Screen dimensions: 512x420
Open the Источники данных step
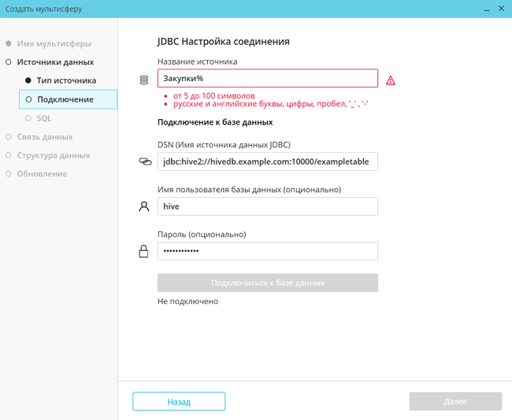[55, 61]
